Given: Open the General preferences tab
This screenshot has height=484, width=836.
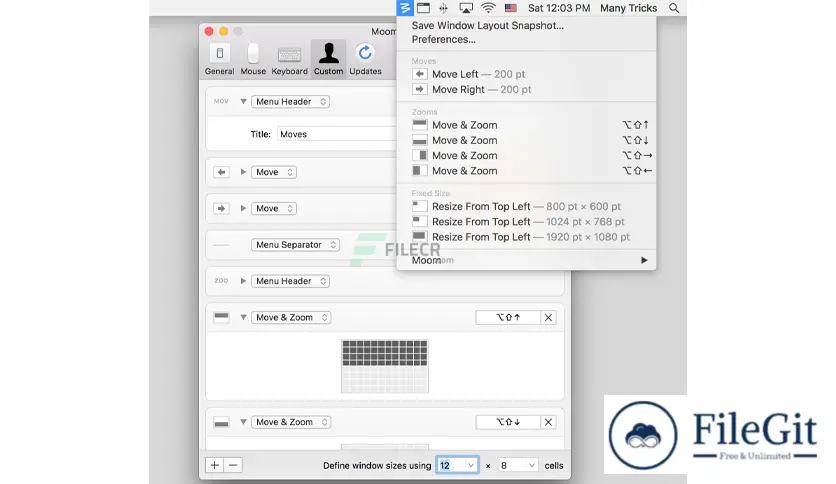Looking at the screenshot, I should click(x=219, y=59).
